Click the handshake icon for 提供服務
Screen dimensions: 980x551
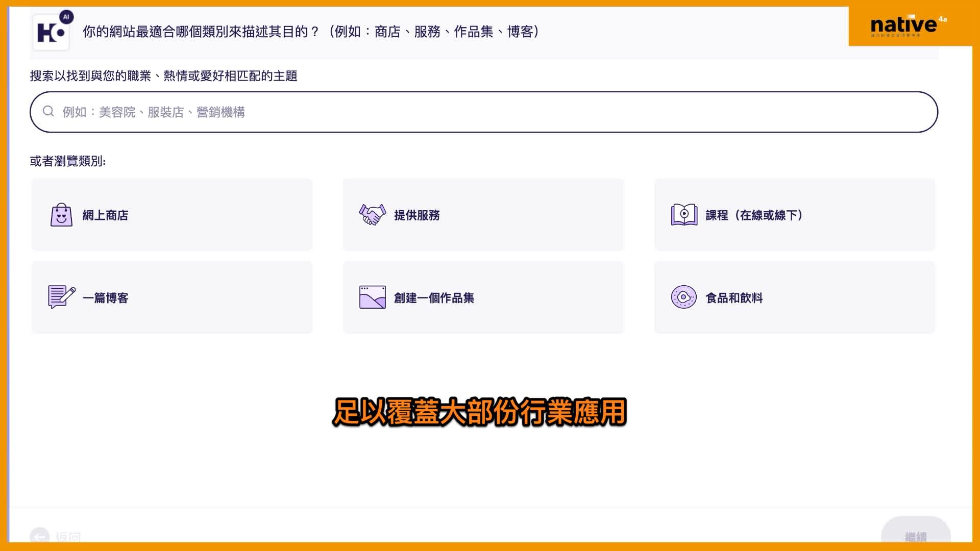click(373, 215)
